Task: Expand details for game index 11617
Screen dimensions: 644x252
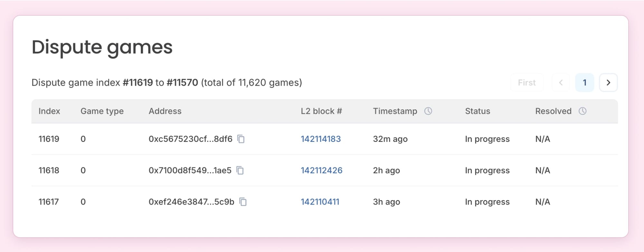Action: (49, 202)
